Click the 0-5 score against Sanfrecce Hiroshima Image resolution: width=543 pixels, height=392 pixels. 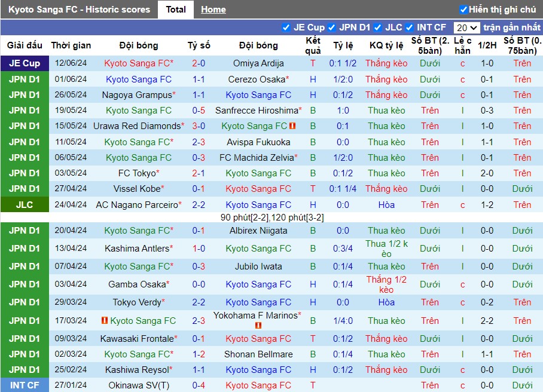(199, 111)
